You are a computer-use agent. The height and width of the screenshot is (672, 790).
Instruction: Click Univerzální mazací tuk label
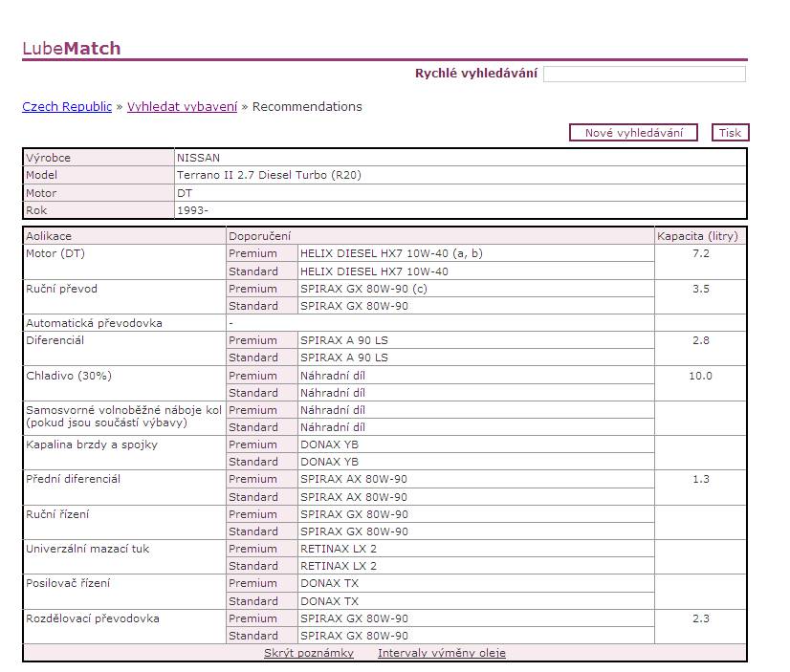click(x=88, y=549)
